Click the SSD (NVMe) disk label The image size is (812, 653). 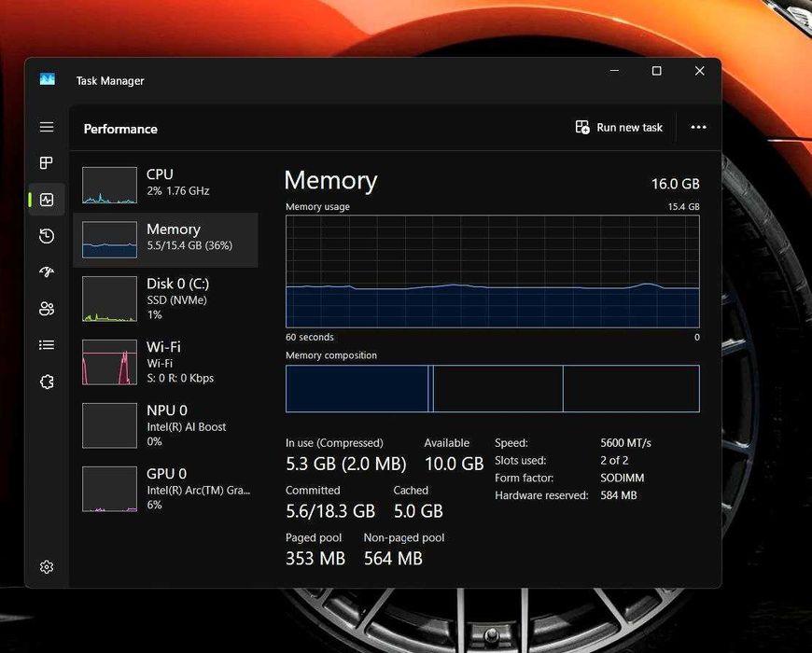[177, 300]
